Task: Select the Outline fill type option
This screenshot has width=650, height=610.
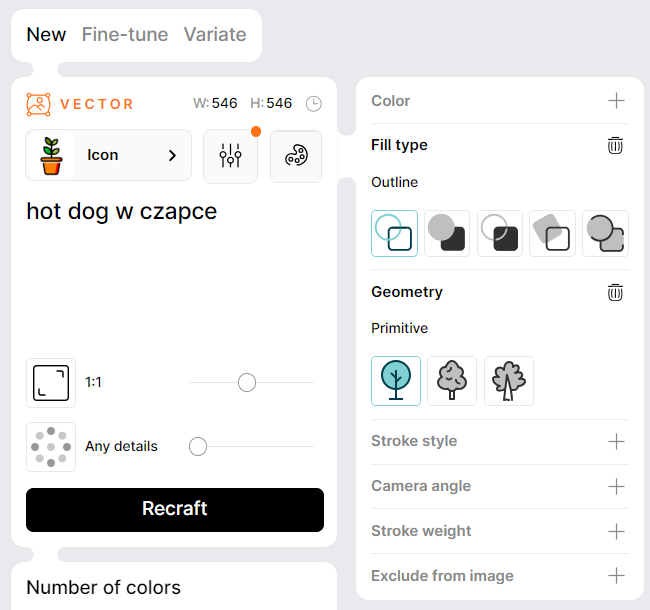Action: click(394, 233)
